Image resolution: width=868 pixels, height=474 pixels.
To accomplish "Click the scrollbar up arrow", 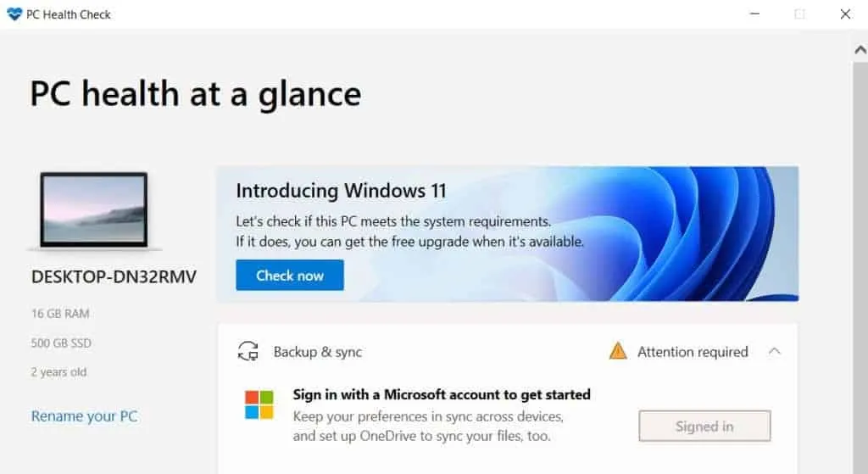I will tap(860, 49).
